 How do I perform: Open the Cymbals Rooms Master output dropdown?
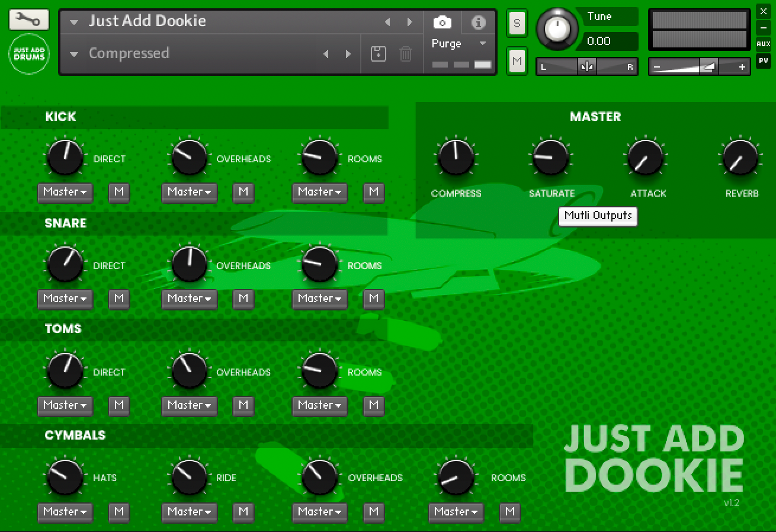[456, 512]
